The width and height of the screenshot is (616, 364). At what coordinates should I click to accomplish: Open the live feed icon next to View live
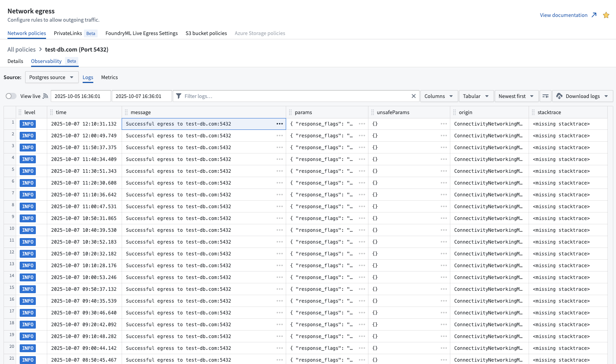[x=46, y=96]
